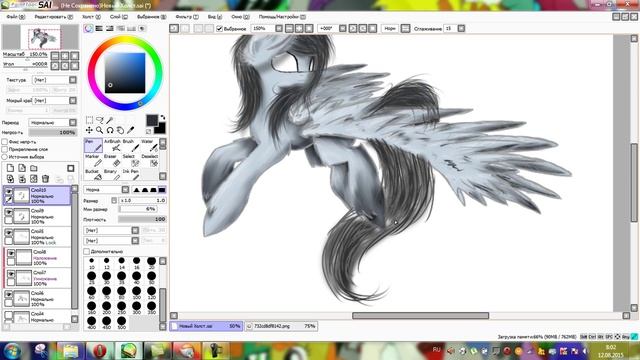Select the Marker tool

coord(93,160)
